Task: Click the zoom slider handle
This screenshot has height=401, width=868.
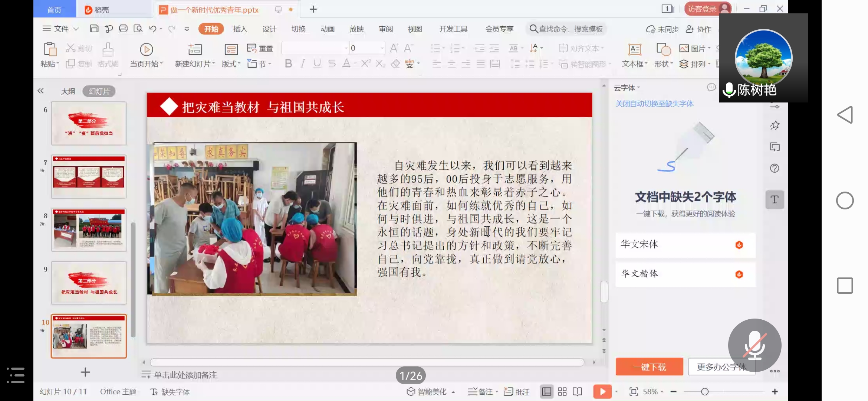Action: [x=705, y=392]
